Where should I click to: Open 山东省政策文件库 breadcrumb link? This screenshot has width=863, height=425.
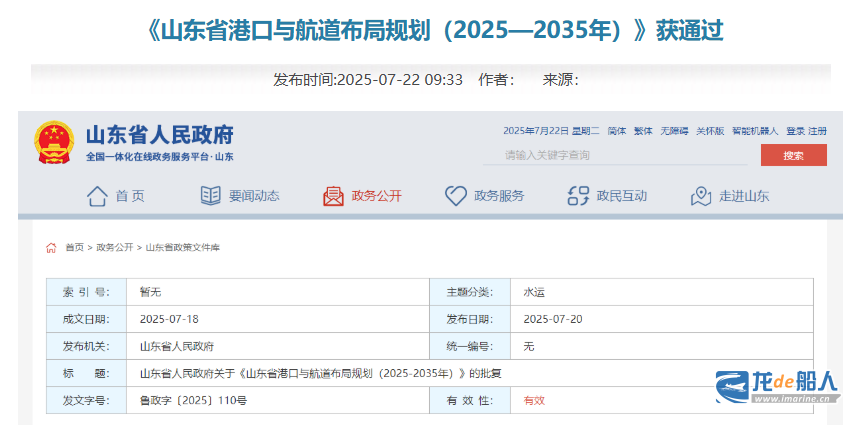tap(183, 247)
